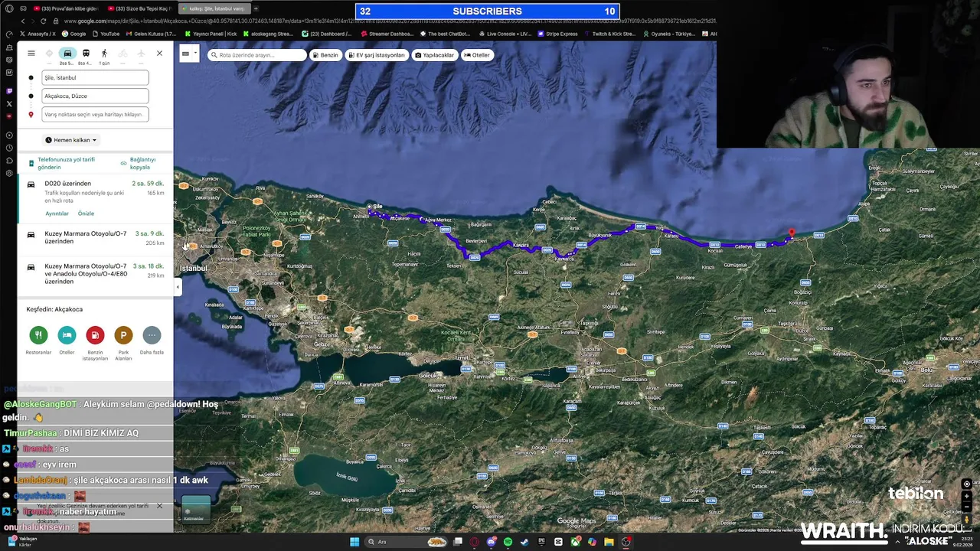Filter by EV şarj istasyonları chip
The width and height of the screenshot is (980, 551).
tap(377, 55)
